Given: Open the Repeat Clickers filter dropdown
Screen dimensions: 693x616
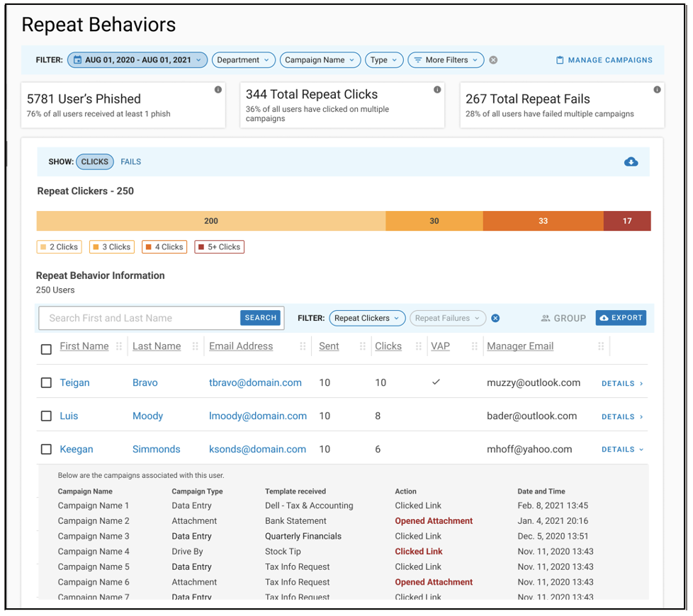Looking at the screenshot, I should point(367,318).
